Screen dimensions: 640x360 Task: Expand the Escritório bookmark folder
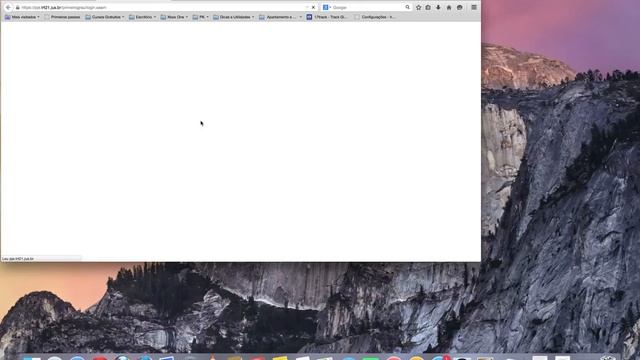point(142,17)
